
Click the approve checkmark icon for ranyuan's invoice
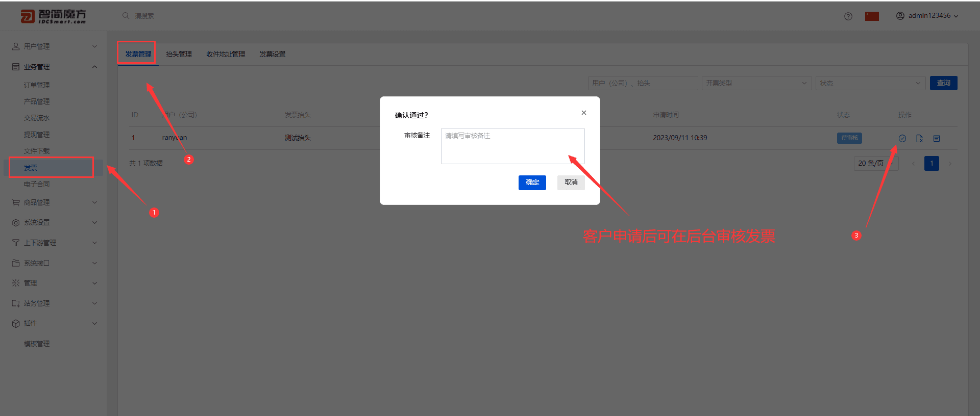902,138
